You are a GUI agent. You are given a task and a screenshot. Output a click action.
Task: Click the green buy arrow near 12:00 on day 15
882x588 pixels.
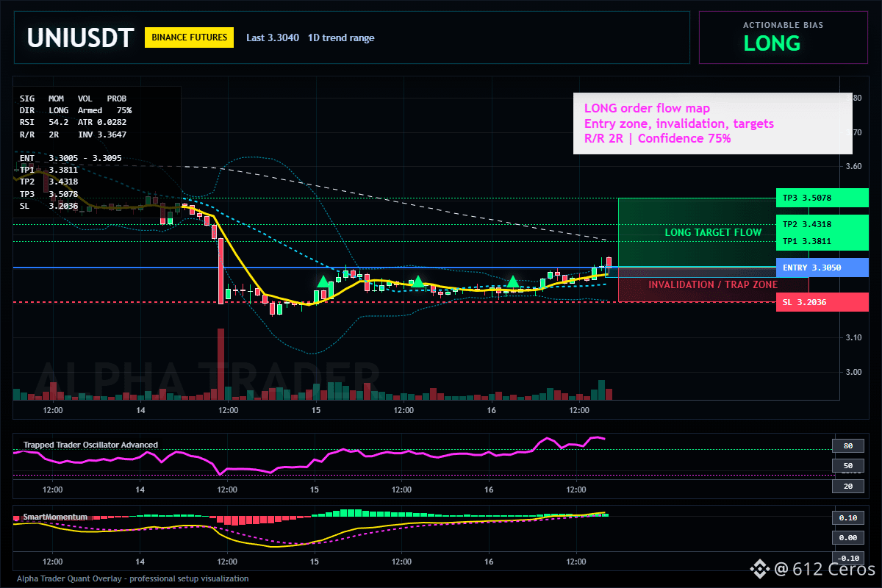click(x=417, y=281)
